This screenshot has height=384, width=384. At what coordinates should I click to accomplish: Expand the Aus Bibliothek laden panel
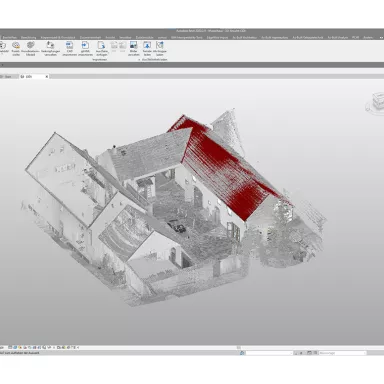pyautogui.click(x=154, y=59)
